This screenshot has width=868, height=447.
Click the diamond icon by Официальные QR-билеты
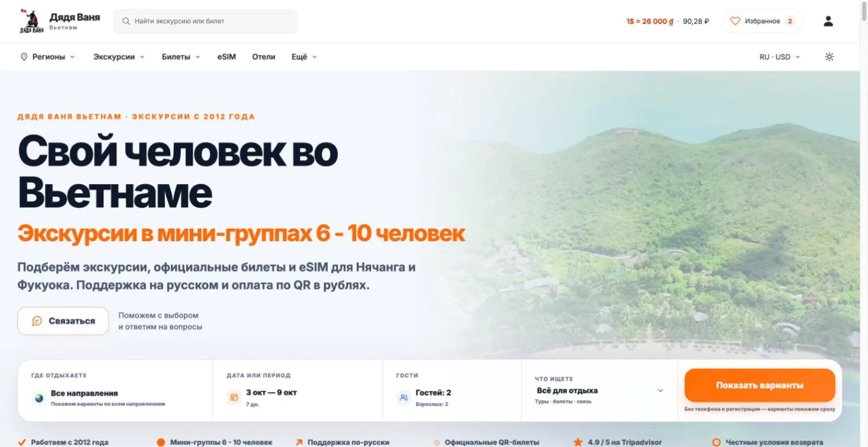click(x=437, y=442)
